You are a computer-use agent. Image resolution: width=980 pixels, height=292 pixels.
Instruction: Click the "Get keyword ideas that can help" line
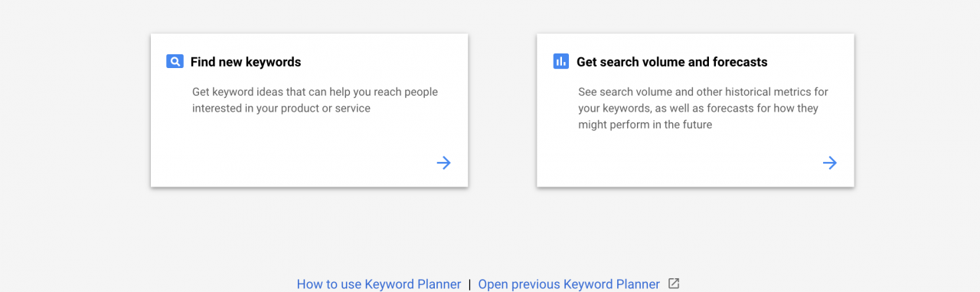point(315,92)
